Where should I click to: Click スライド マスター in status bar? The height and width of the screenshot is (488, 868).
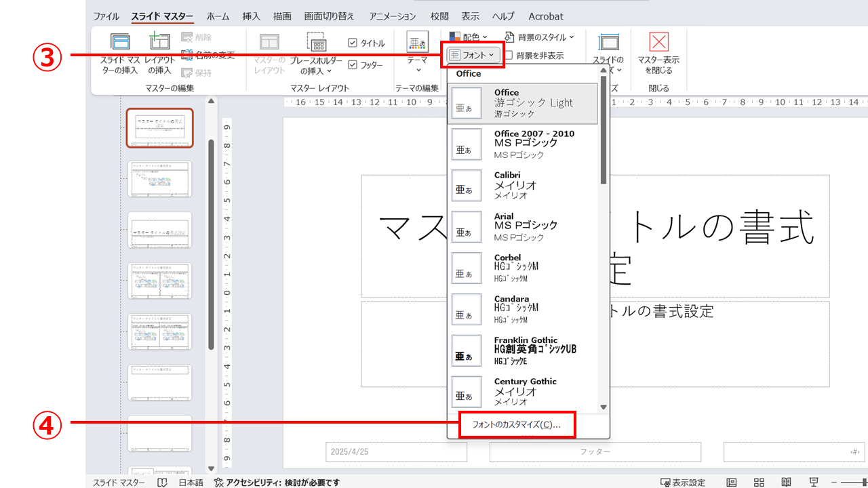[x=118, y=483]
